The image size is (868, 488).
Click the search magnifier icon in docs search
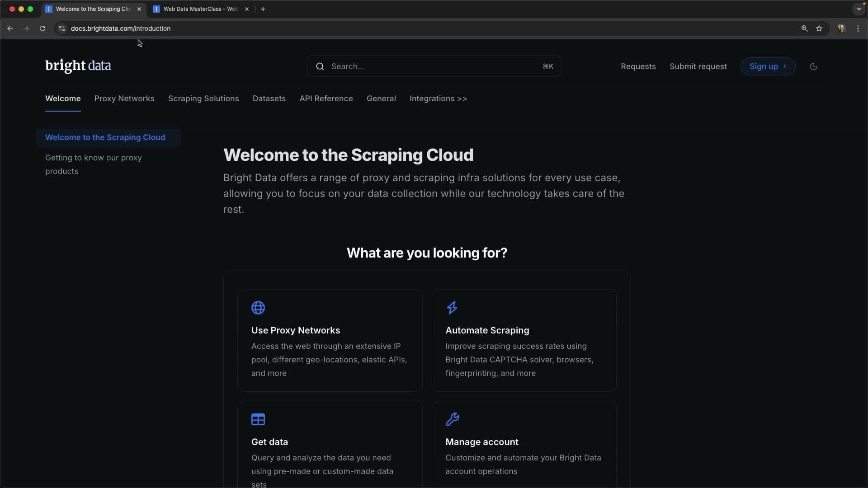[320, 66]
